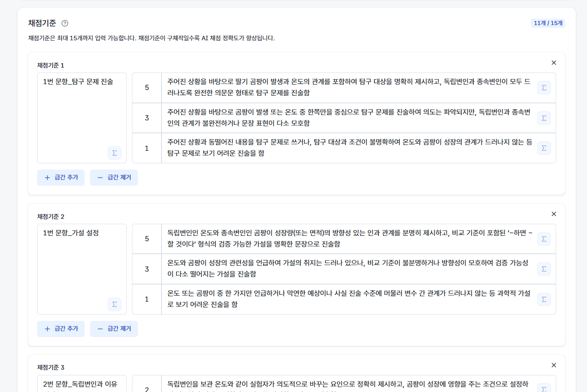Remove 채점기준 1 with its X button

[554, 63]
